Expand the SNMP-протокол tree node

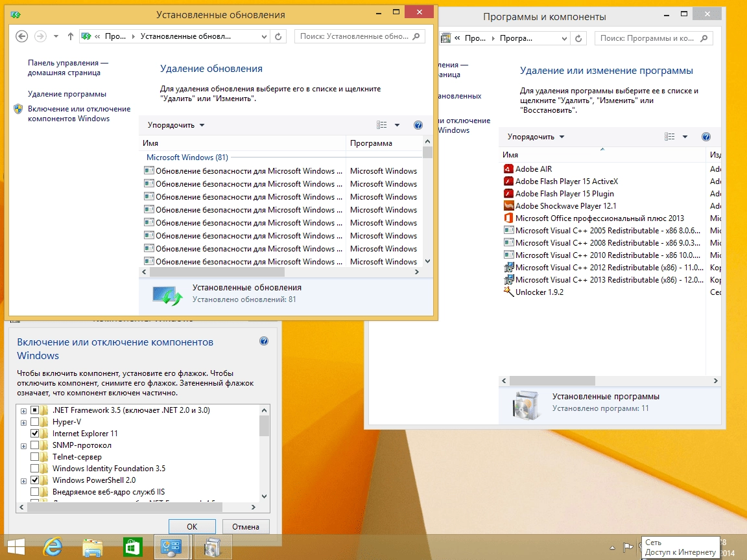coord(23,446)
